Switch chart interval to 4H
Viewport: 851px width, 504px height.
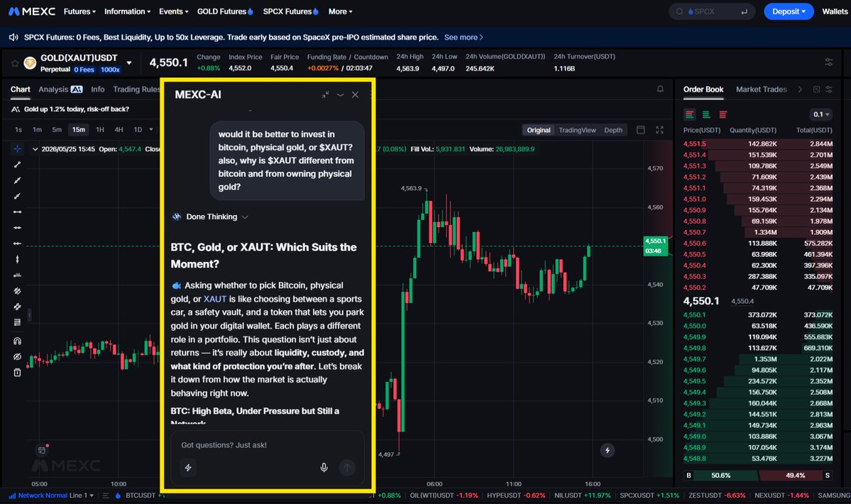click(x=119, y=130)
